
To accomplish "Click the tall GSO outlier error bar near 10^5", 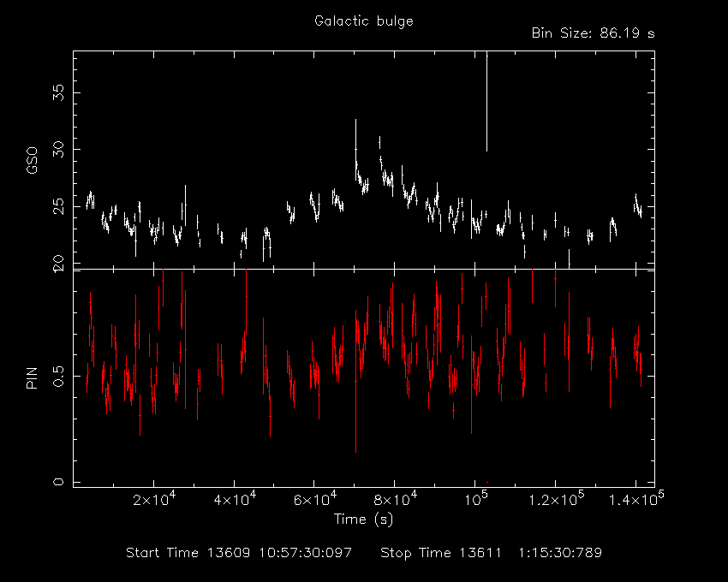I will pyautogui.click(x=486, y=102).
